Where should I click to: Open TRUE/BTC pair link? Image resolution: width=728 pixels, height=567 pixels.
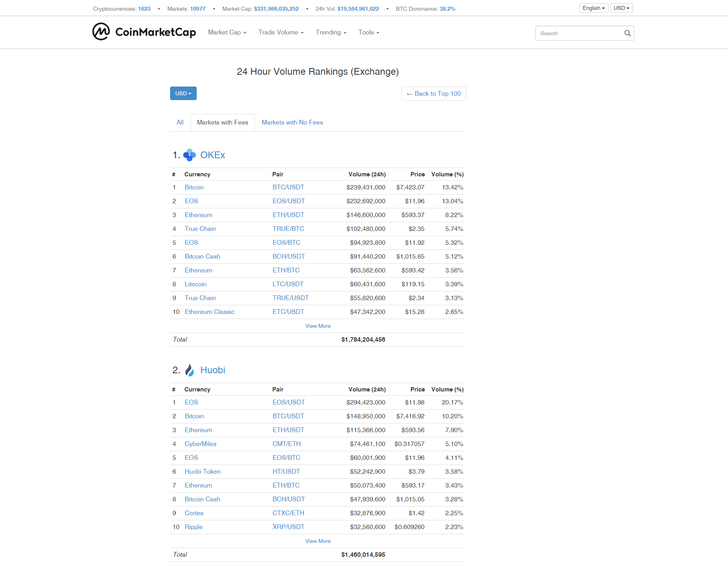point(288,229)
